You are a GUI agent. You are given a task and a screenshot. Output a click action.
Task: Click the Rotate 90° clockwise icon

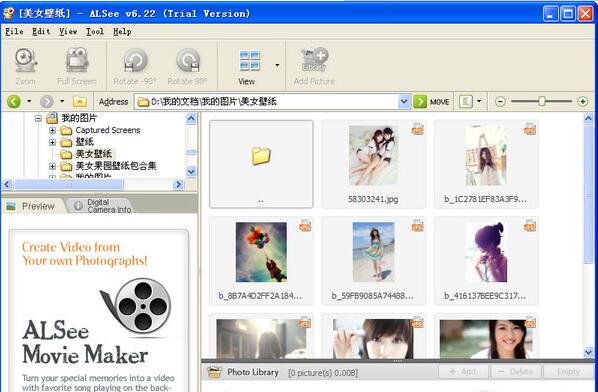pyautogui.click(x=188, y=60)
